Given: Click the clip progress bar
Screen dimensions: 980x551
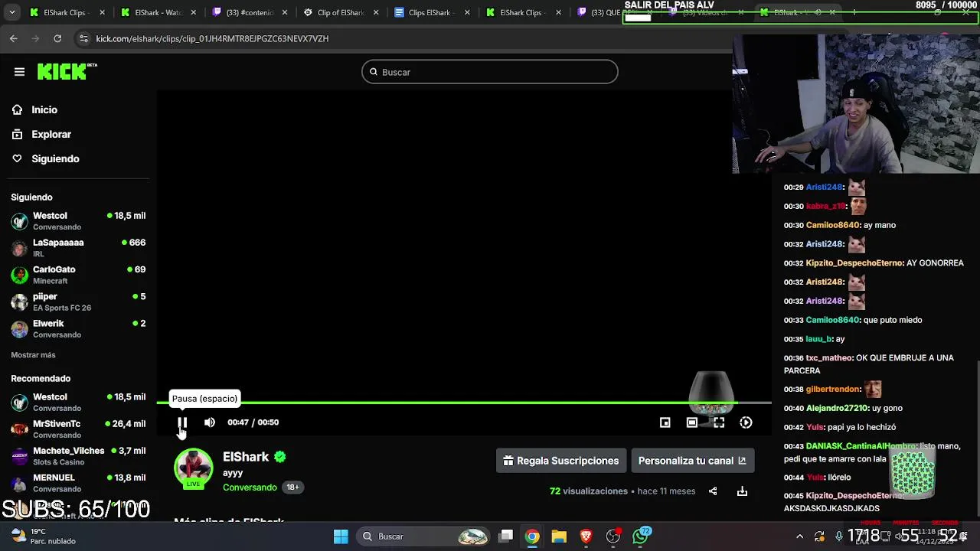Looking at the screenshot, I should [464, 402].
